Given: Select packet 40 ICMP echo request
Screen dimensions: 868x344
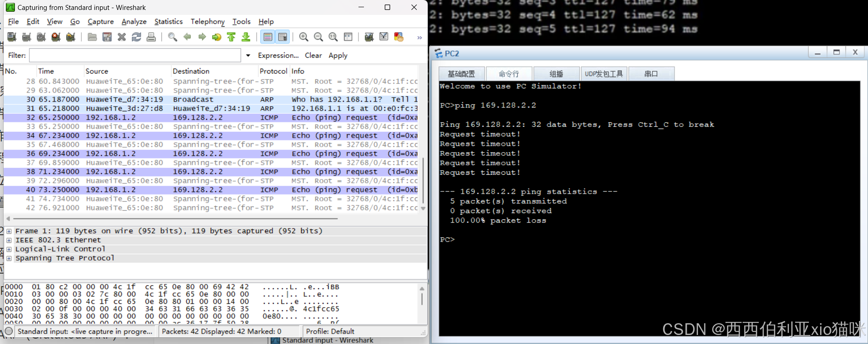Looking at the screenshot, I should click(x=211, y=190).
